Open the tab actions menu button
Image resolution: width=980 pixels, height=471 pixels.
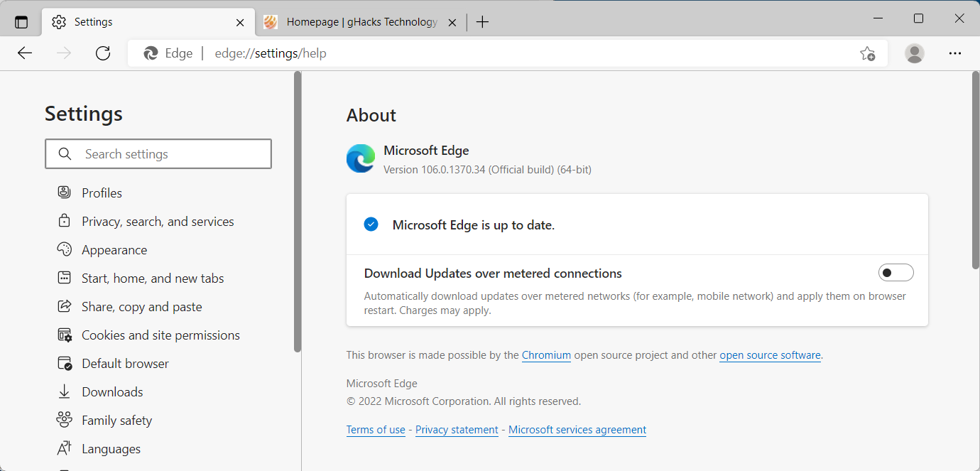pos(21,21)
